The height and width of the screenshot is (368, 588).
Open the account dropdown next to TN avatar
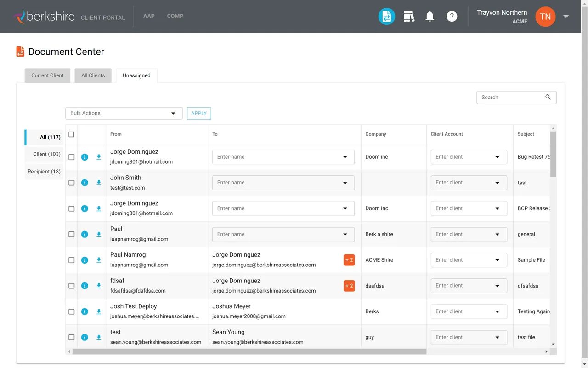(x=566, y=16)
